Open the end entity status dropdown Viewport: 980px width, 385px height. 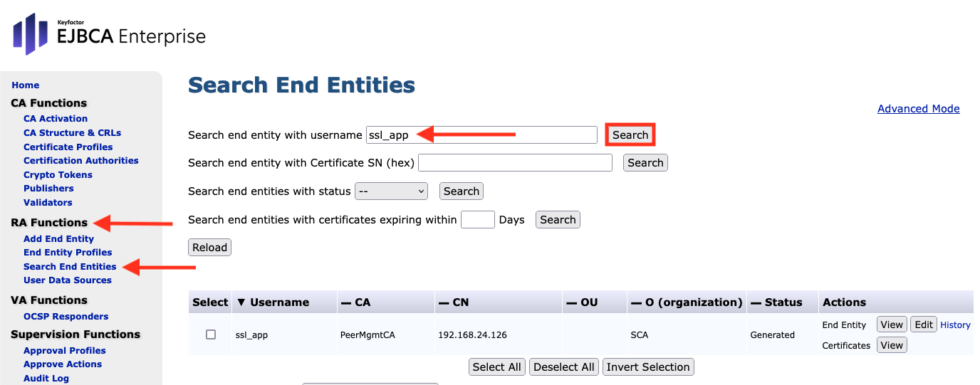click(391, 191)
